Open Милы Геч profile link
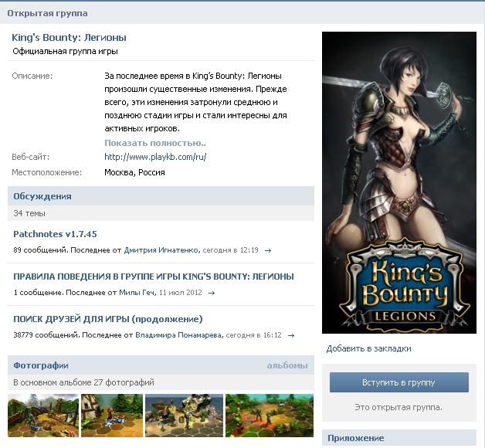The width and height of the screenshot is (485, 448). [137, 293]
